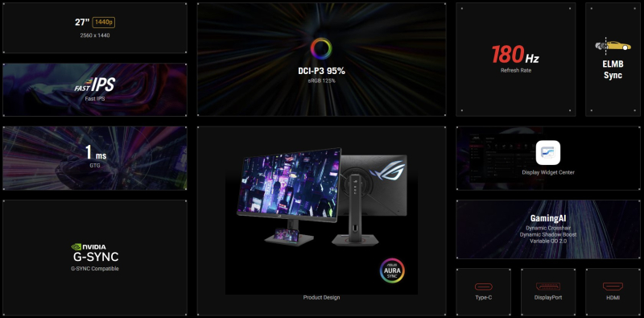Viewport: 644px width, 318px height.
Task: Open the 1 ms GTG tile
Action: [x=95, y=158]
